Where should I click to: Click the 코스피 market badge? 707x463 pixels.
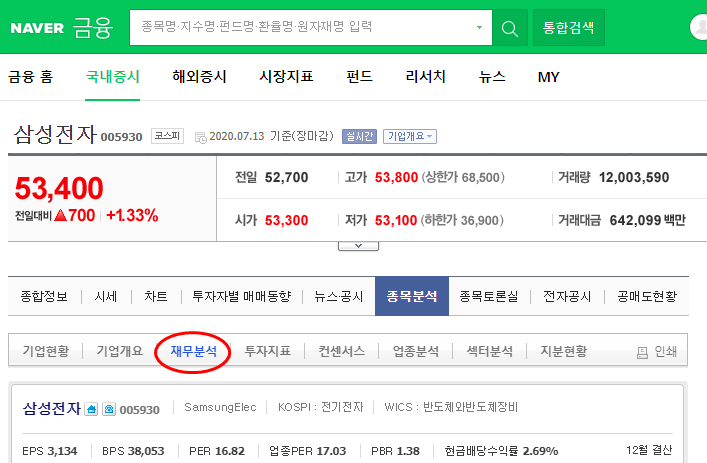point(167,136)
